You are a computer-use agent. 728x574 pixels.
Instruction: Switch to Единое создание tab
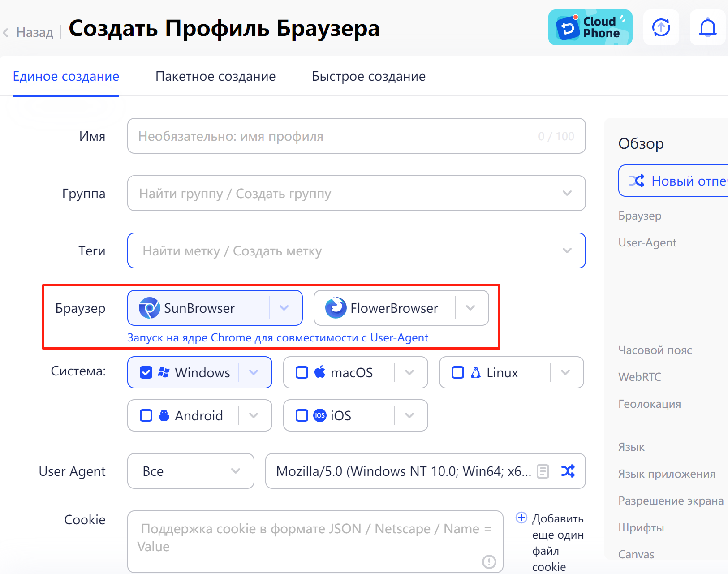point(66,76)
